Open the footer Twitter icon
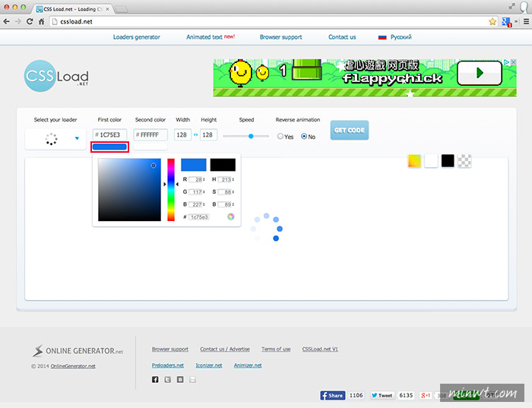This screenshot has height=408, width=532. [167, 380]
